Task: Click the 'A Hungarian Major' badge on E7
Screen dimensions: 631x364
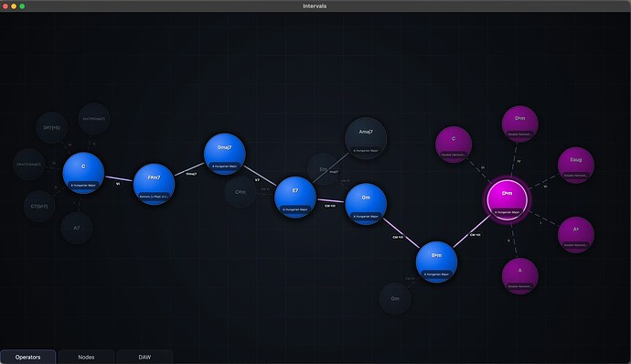Action: 295,209
